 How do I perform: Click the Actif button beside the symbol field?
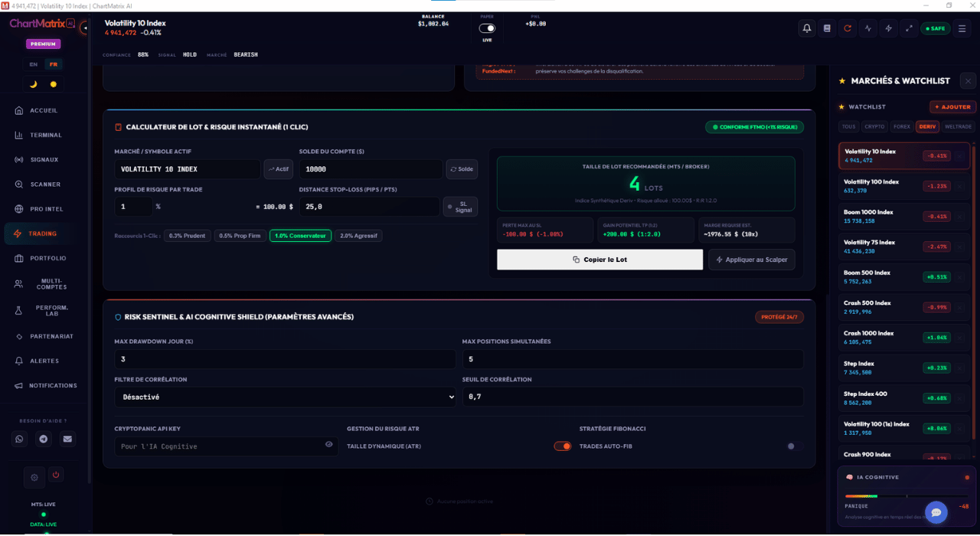(x=279, y=169)
